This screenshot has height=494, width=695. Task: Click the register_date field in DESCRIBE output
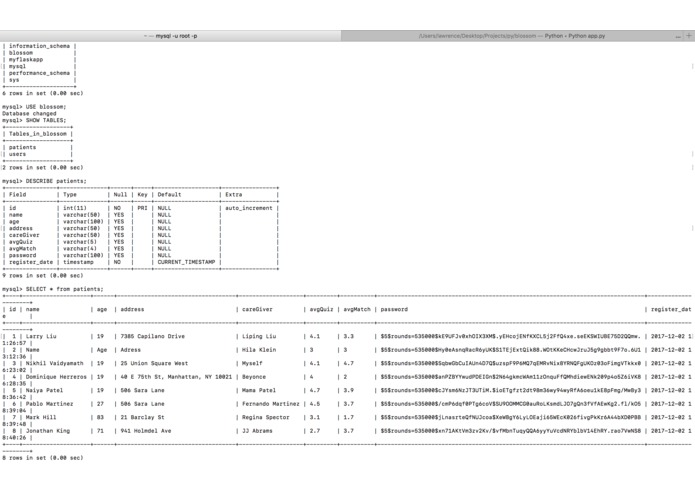31,262
